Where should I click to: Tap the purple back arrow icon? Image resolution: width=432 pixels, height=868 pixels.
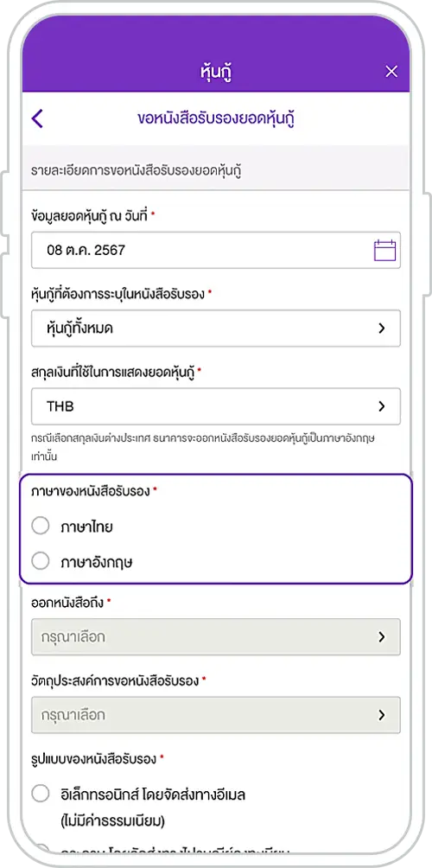[x=37, y=118]
